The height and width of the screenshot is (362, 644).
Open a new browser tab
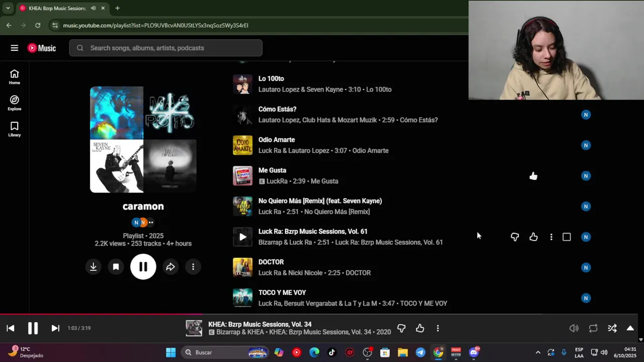pyautogui.click(x=117, y=8)
